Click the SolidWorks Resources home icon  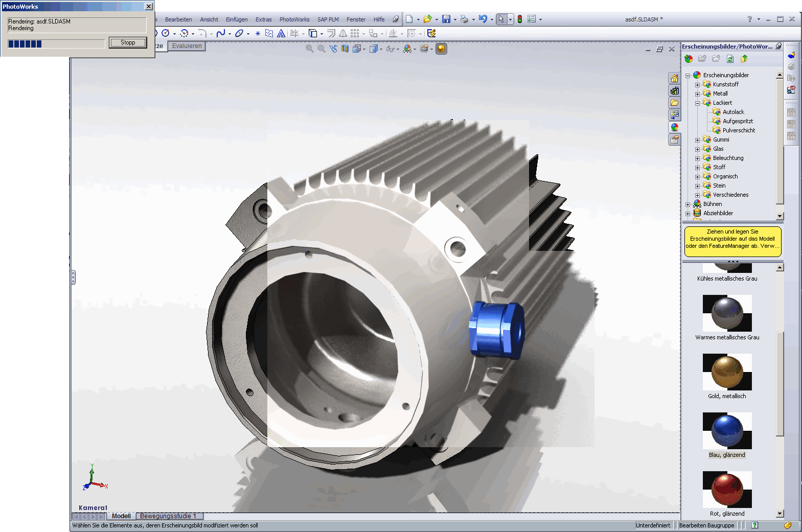pyautogui.click(x=675, y=78)
